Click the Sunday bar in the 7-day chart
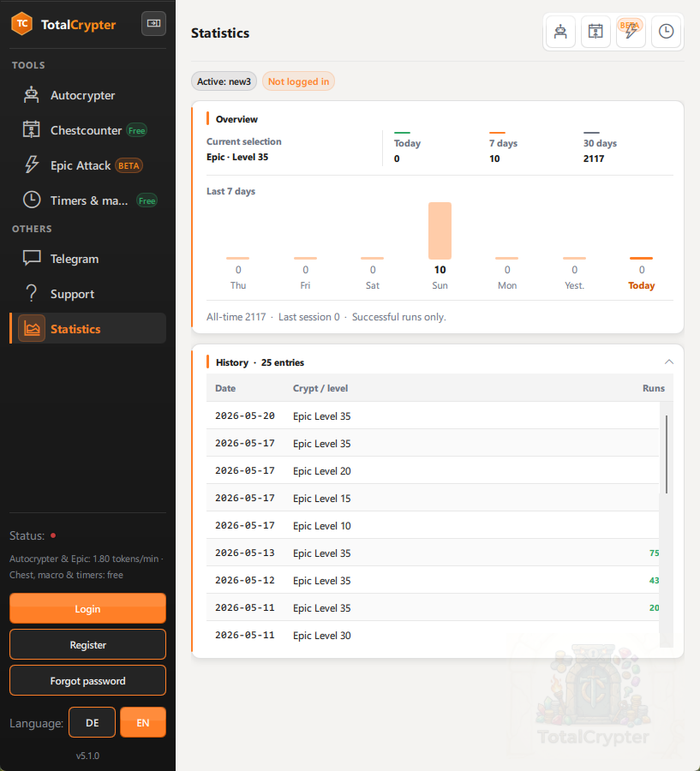 [440, 230]
